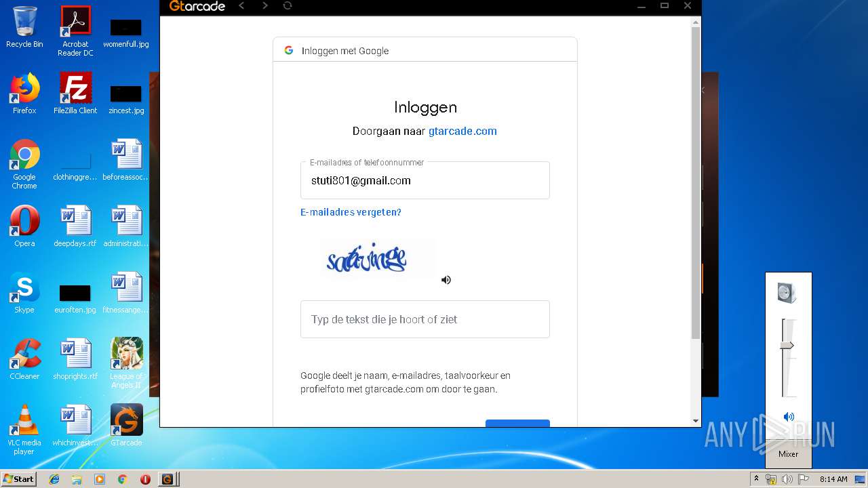868x488 pixels.
Task: Select the Google Chrome desktop shortcut
Action: pos(24,164)
